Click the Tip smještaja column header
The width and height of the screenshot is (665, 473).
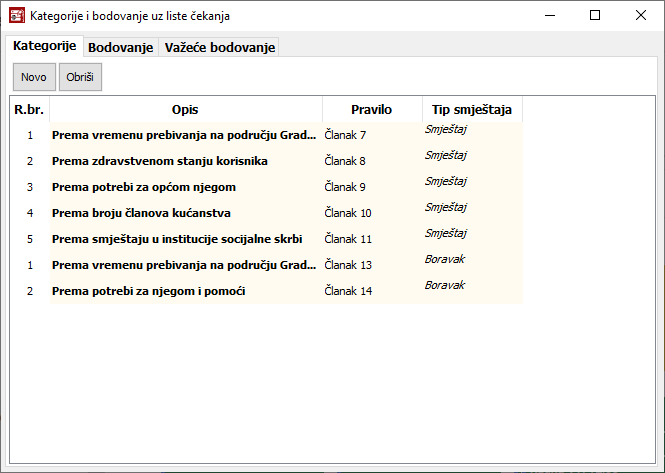coord(471,109)
